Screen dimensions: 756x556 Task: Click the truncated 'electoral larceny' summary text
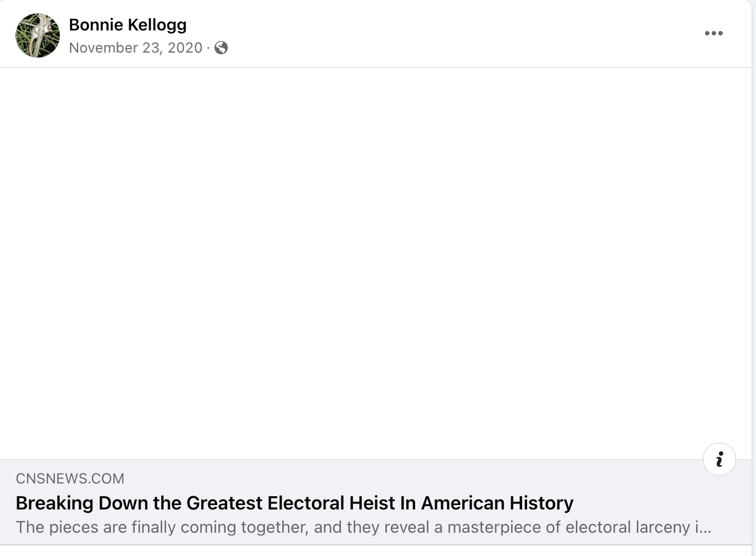tap(364, 527)
